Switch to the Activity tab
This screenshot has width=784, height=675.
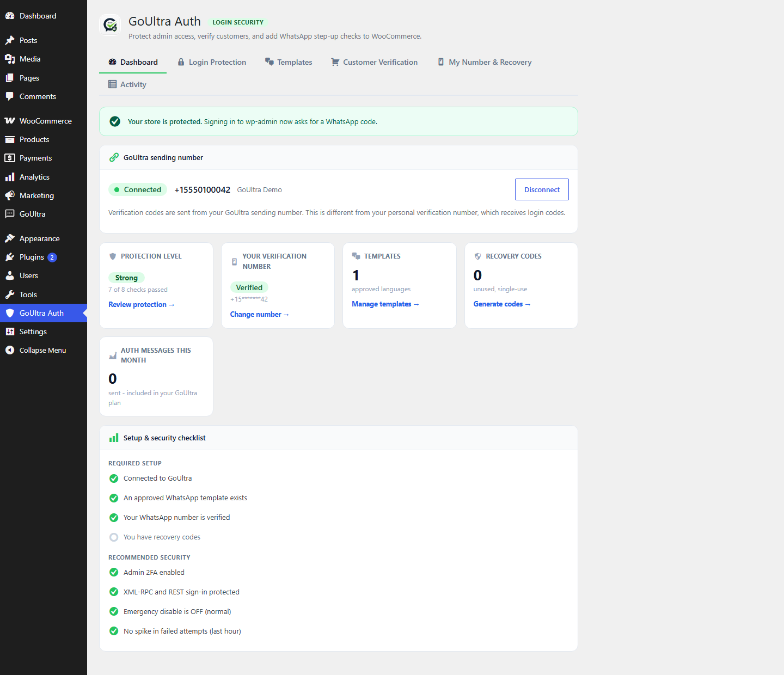(x=127, y=84)
